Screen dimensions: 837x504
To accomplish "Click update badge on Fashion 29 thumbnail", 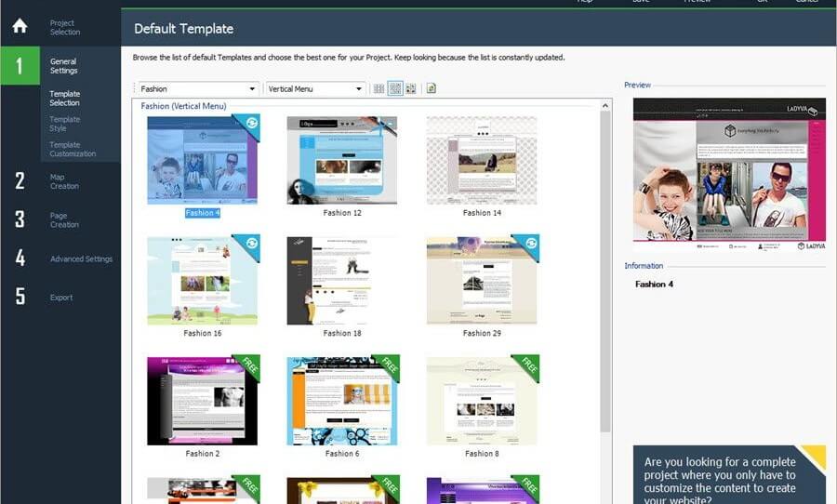I will [x=530, y=245].
